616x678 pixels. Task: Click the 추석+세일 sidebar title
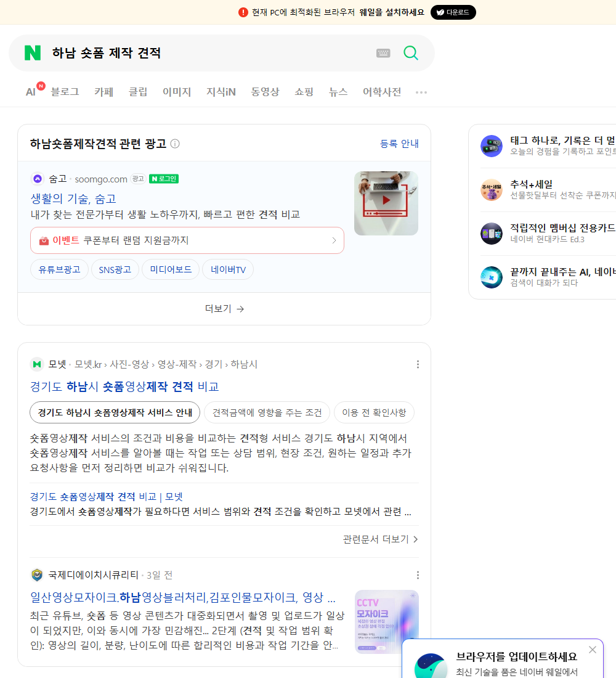pos(531,184)
